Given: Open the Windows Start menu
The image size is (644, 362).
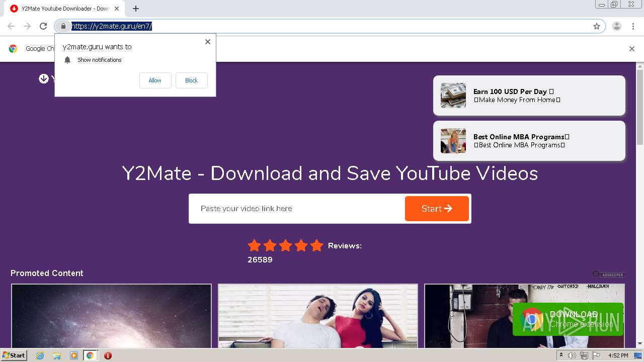Looking at the screenshot, I should click(x=14, y=355).
